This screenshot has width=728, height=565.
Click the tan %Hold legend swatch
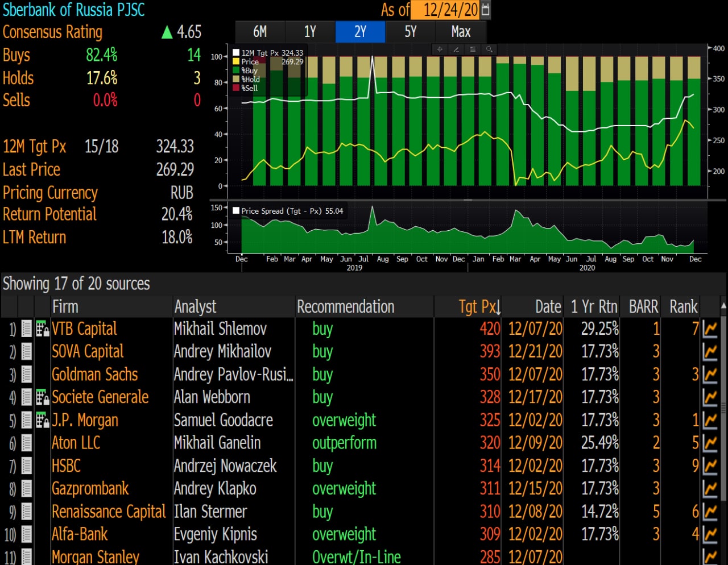(x=236, y=79)
